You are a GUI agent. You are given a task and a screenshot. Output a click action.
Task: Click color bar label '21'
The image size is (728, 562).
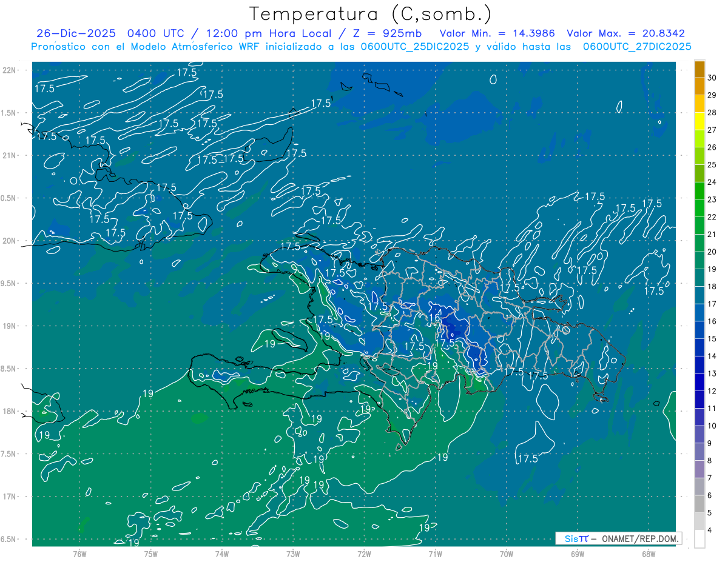712,234
